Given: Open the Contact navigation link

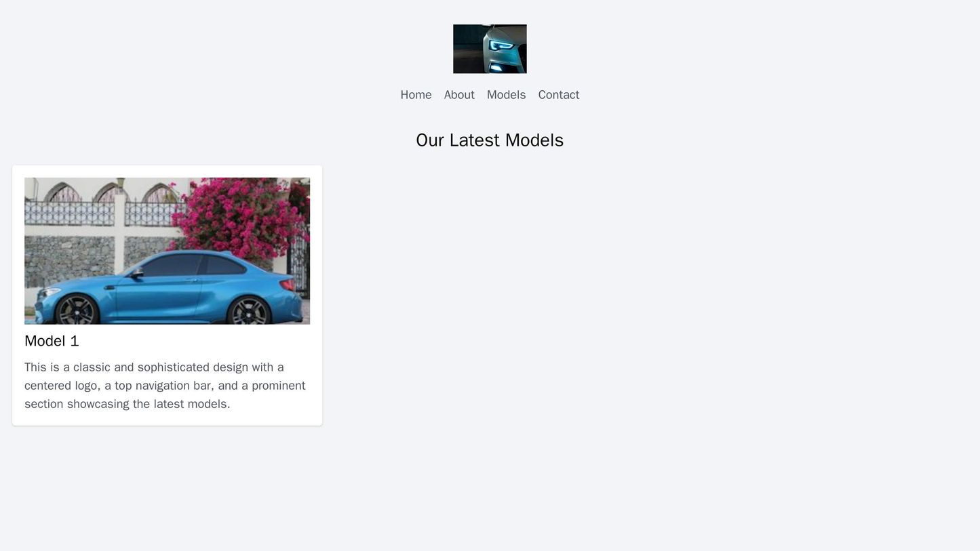Looking at the screenshot, I should click(x=558, y=95).
